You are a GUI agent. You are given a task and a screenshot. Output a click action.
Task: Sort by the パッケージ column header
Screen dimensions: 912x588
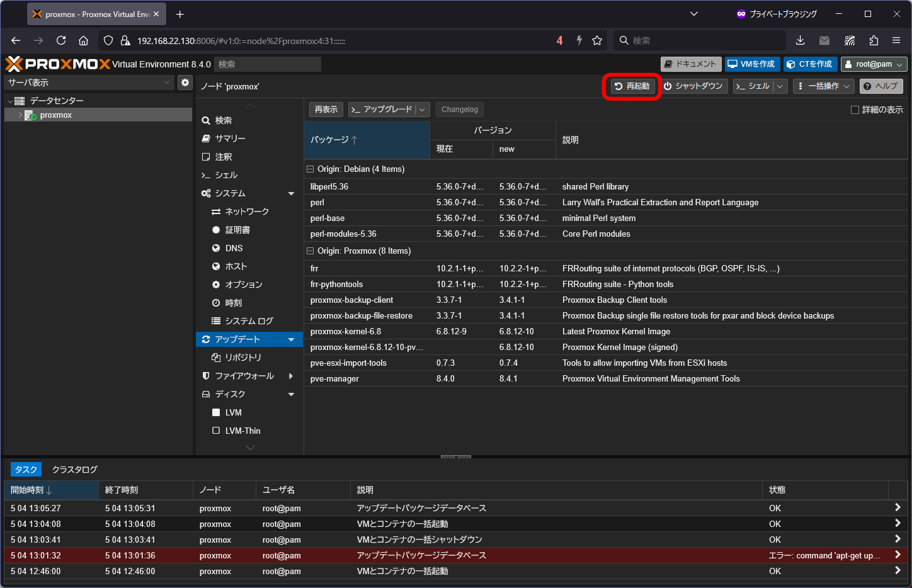(x=367, y=140)
